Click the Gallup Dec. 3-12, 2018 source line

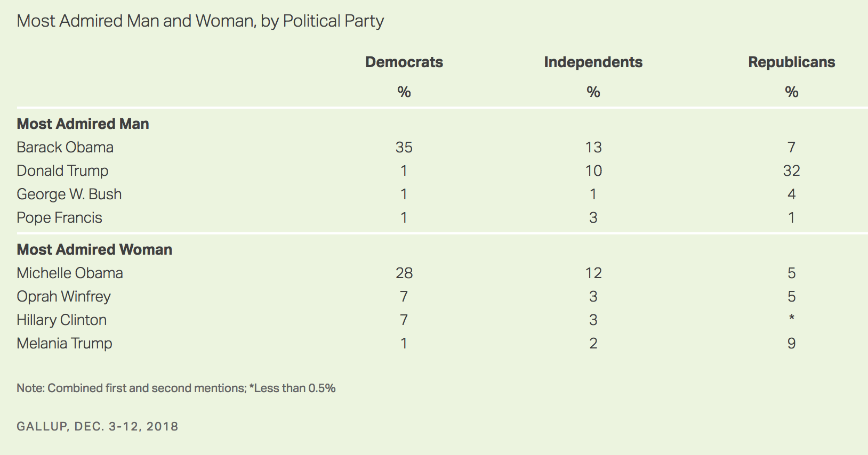98,426
